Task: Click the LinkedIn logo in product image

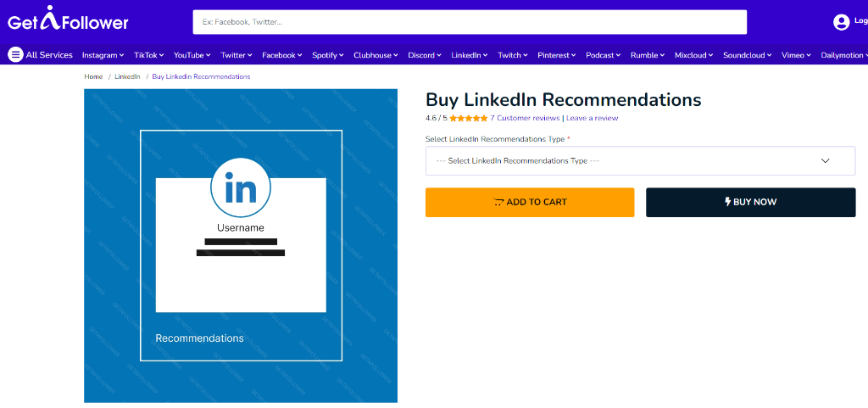Action: 241,187
